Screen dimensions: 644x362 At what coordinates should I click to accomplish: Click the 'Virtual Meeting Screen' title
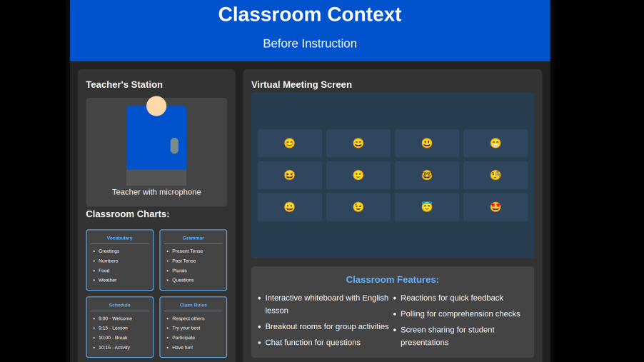(x=301, y=84)
